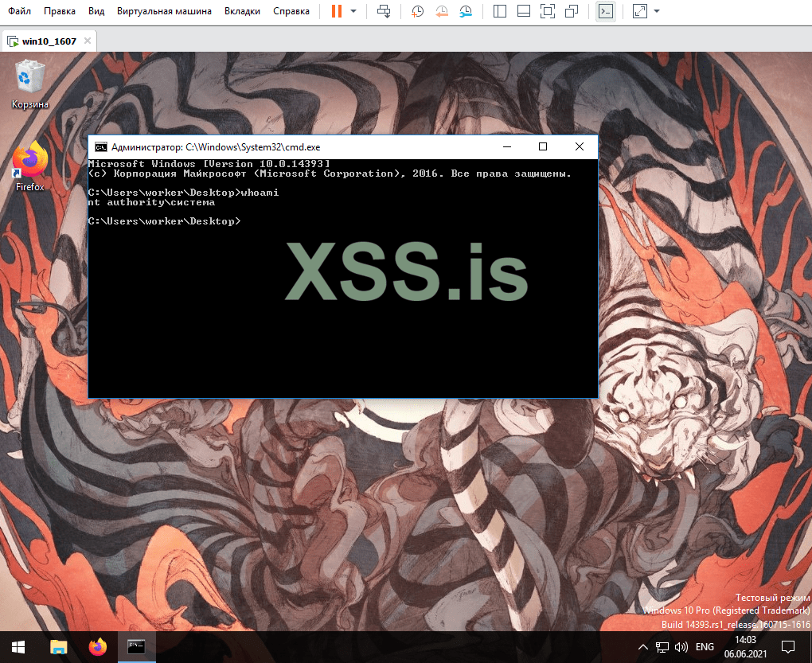Switch the ENG input language

coord(705,647)
